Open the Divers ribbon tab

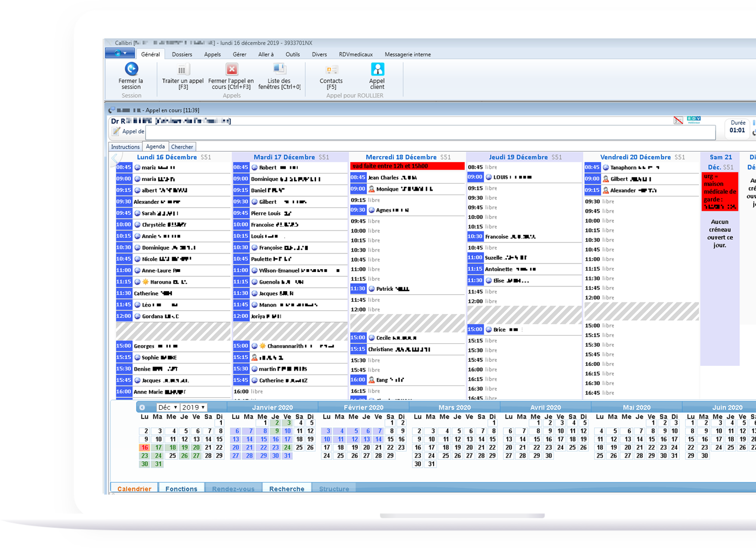click(319, 54)
